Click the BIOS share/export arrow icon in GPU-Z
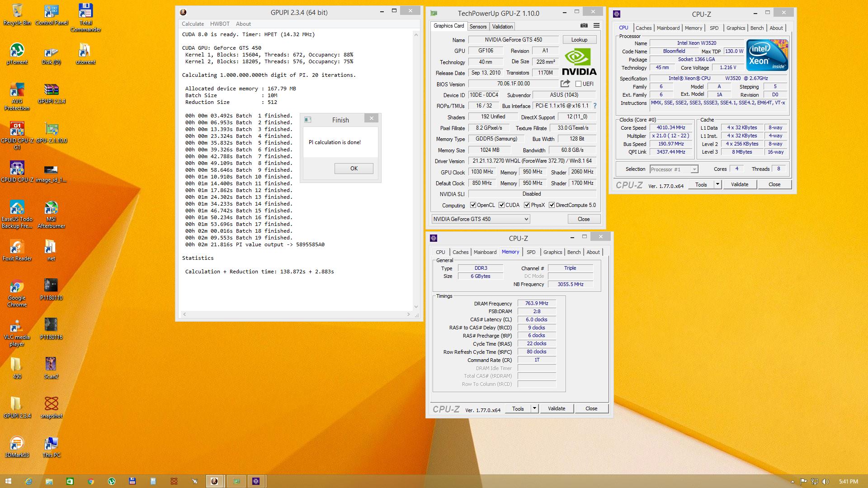 [x=565, y=84]
